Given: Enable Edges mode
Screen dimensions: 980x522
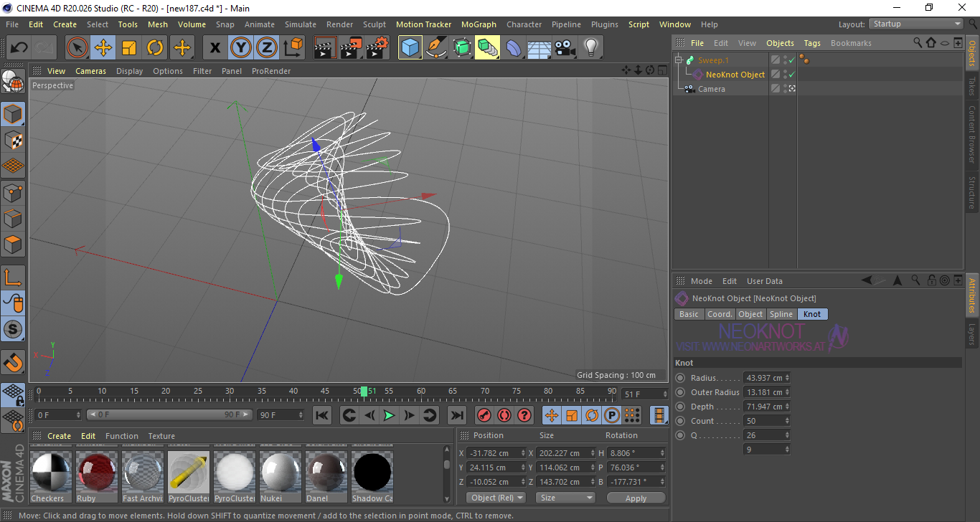Looking at the screenshot, I should 13,218.
